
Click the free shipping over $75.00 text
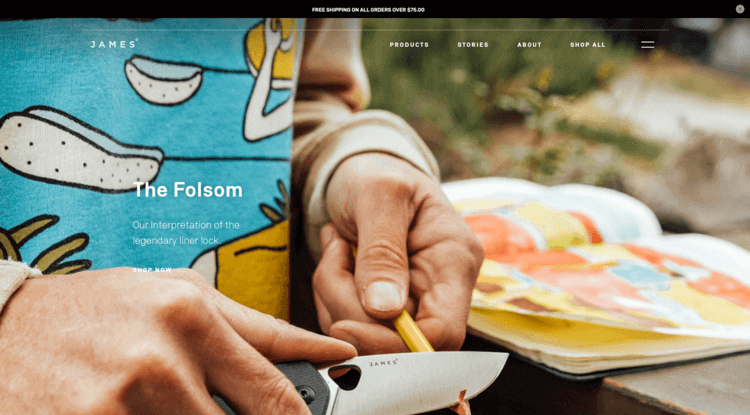tap(368, 10)
